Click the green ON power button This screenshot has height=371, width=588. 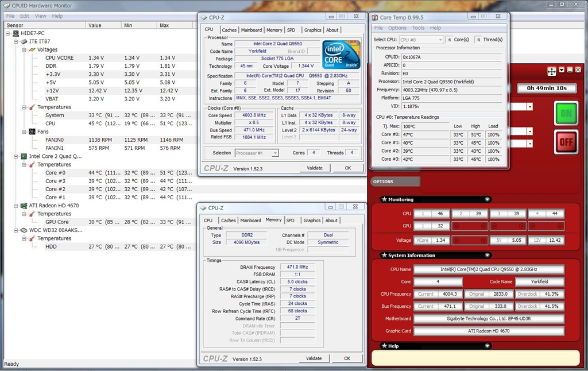point(566,113)
